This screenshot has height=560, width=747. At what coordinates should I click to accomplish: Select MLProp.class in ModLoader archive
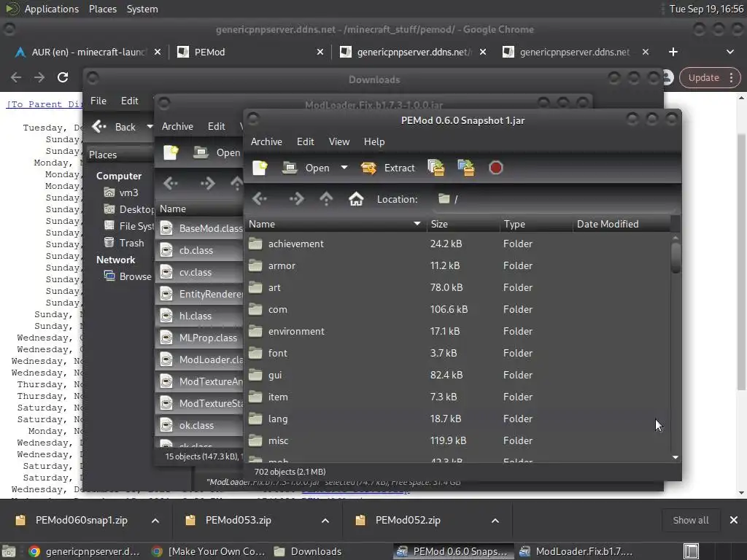(x=199, y=338)
